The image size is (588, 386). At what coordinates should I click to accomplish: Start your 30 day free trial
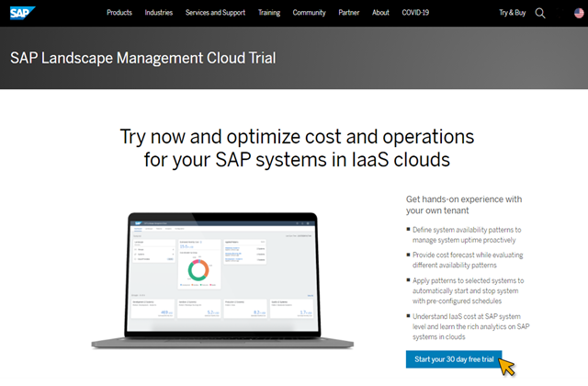coord(454,359)
